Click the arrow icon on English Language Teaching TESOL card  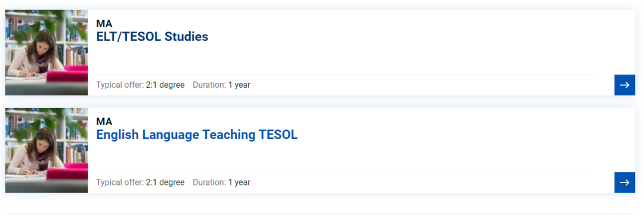pyautogui.click(x=625, y=182)
